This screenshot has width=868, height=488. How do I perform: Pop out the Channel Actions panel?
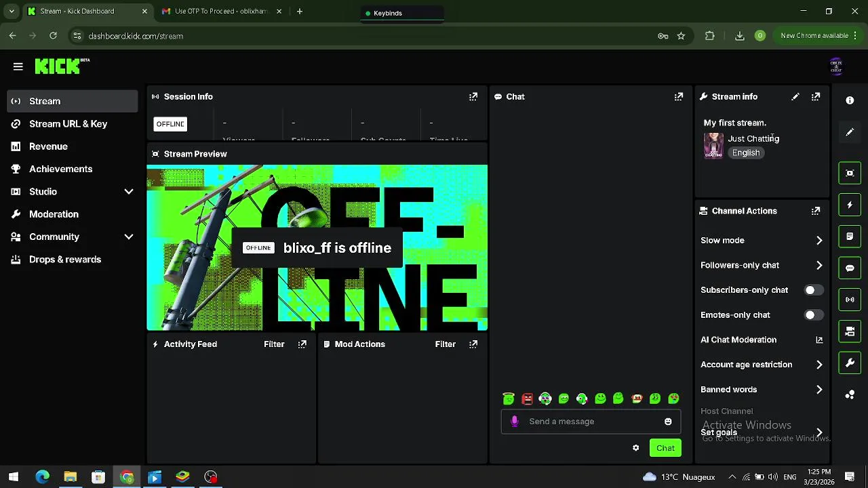816,211
